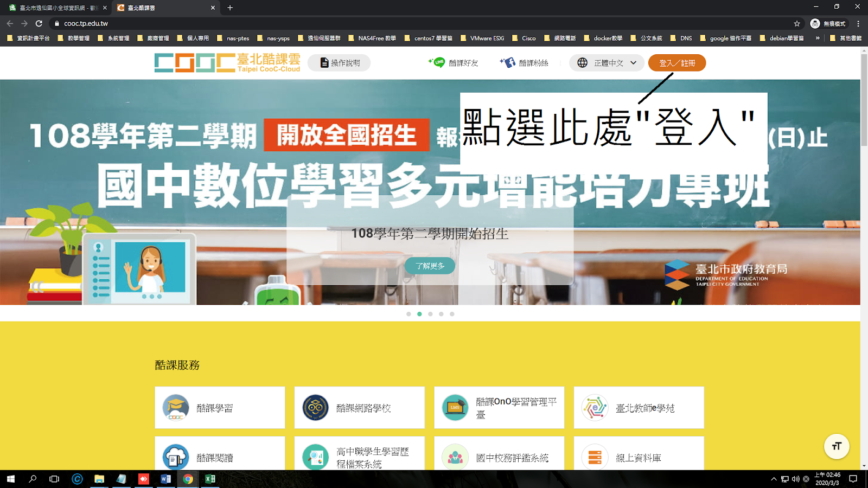
Task: Select the fourth carousel dot
Action: pyautogui.click(x=441, y=314)
